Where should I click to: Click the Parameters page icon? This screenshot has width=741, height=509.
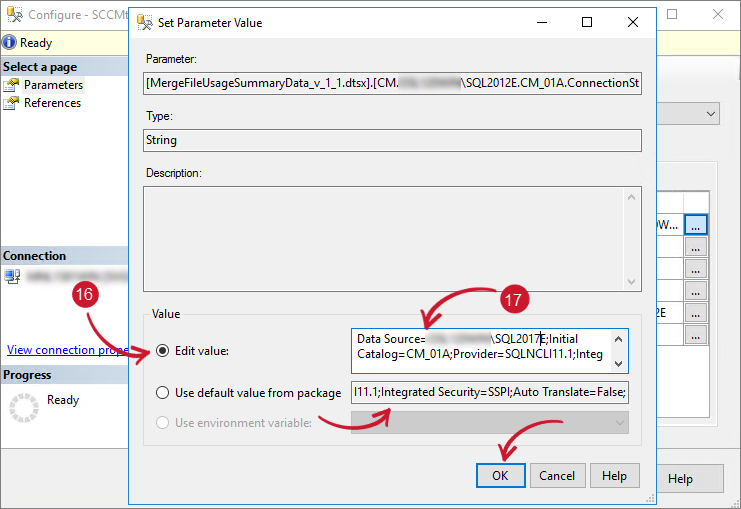click(x=11, y=85)
